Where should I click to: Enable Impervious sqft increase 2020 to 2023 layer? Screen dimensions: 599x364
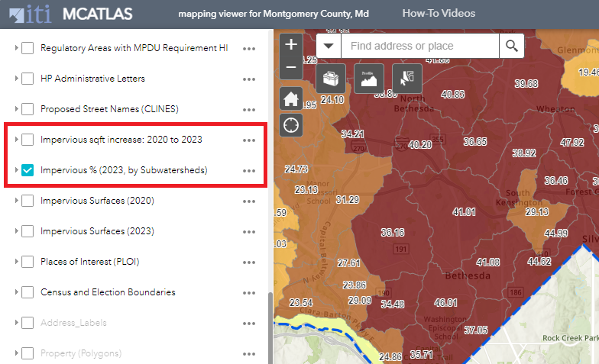tap(28, 140)
